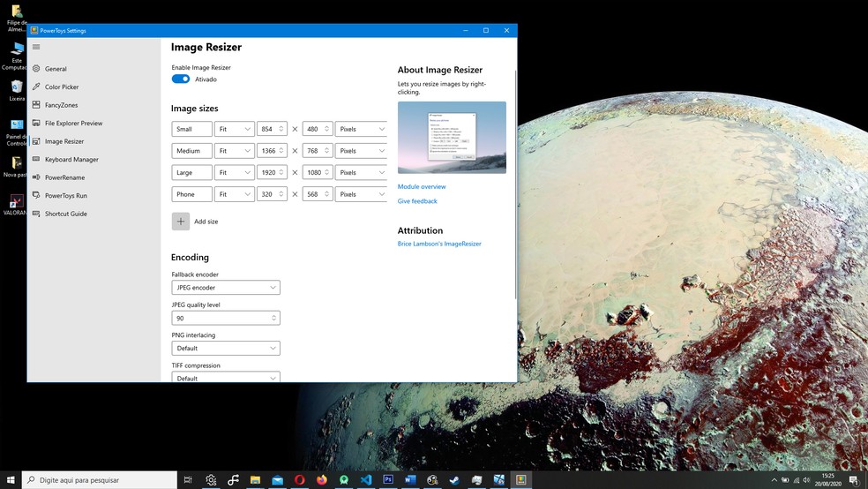This screenshot has height=489, width=868.
Task: Click the Keyboard Manager keyboard icon
Action: click(x=36, y=160)
